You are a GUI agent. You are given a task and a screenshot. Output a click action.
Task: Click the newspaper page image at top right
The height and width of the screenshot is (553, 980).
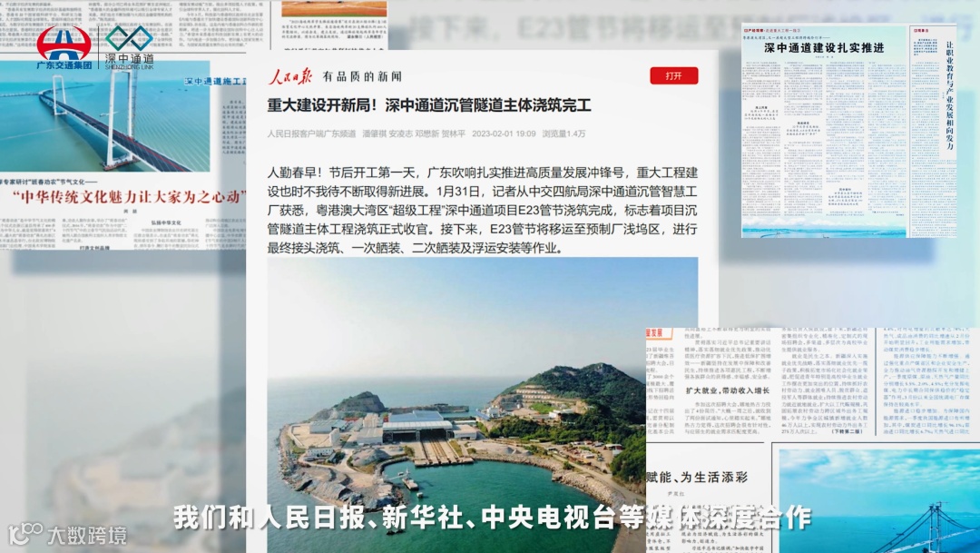tap(848, 131)
